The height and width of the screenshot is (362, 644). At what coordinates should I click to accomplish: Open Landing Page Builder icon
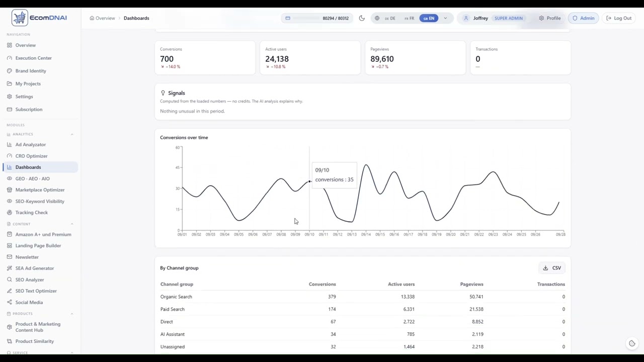10,245
